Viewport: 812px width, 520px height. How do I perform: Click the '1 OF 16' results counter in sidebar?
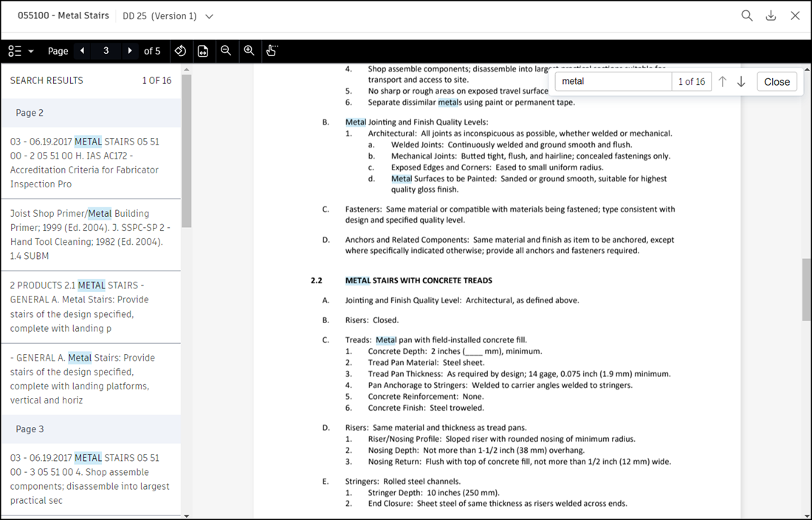(157, 80)
